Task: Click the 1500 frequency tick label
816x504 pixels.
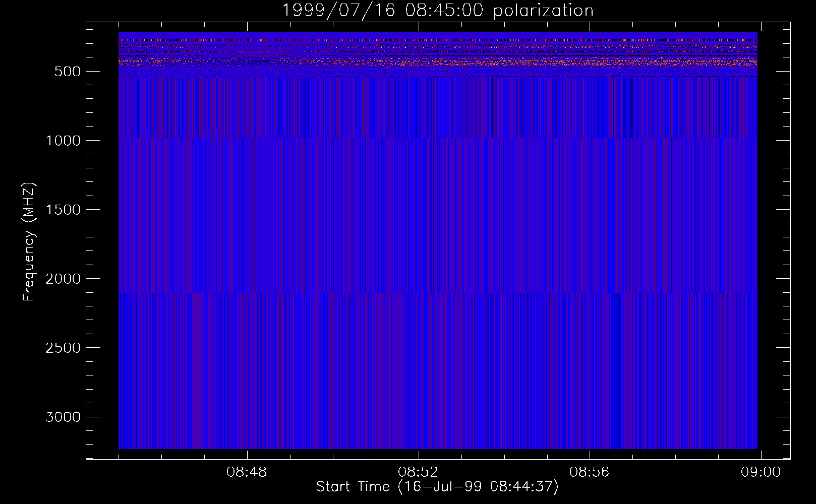Action: point(63,210)
